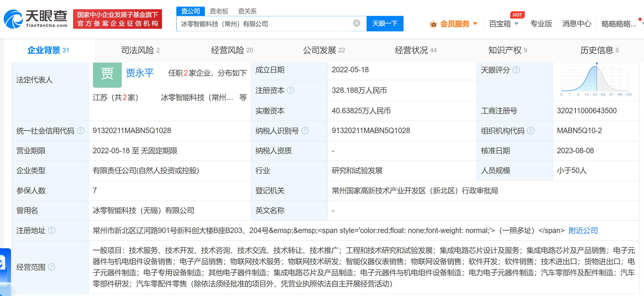This screenshot has height=296, width=644.
Task: Open 贾永平 legal representative link
Action: pos(140,73)
